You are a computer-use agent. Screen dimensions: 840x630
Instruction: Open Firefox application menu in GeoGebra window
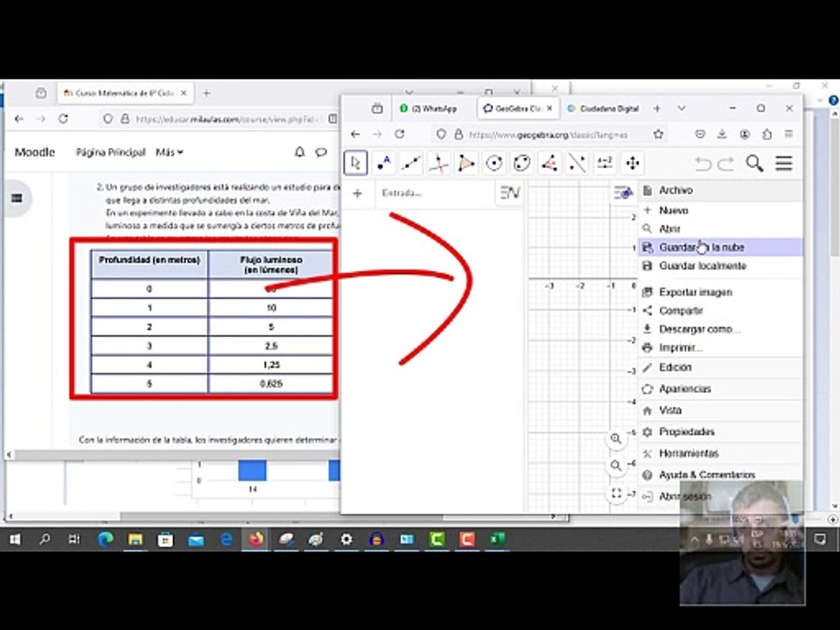pyautogui.click(x=788, y=135)
